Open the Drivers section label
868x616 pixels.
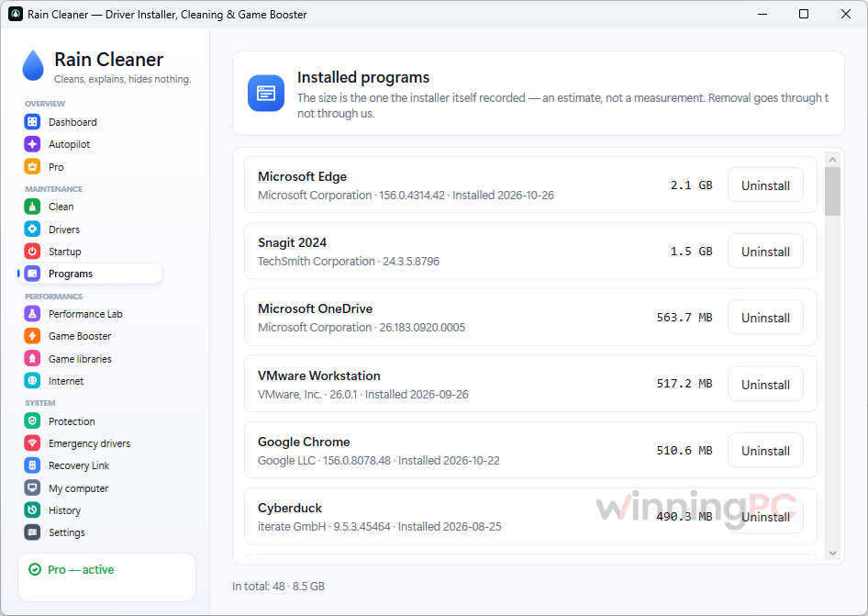pyautogui.click(x=64, y=230)
